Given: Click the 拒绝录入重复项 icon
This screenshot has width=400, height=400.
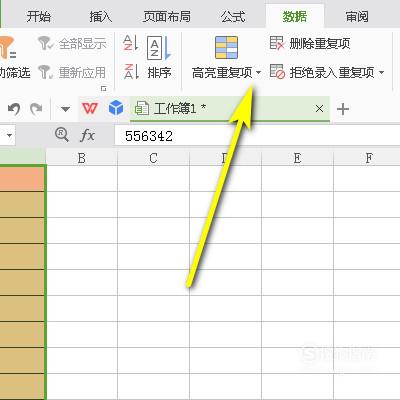Looking at the screenshot, I should click(x=277, y=72).
